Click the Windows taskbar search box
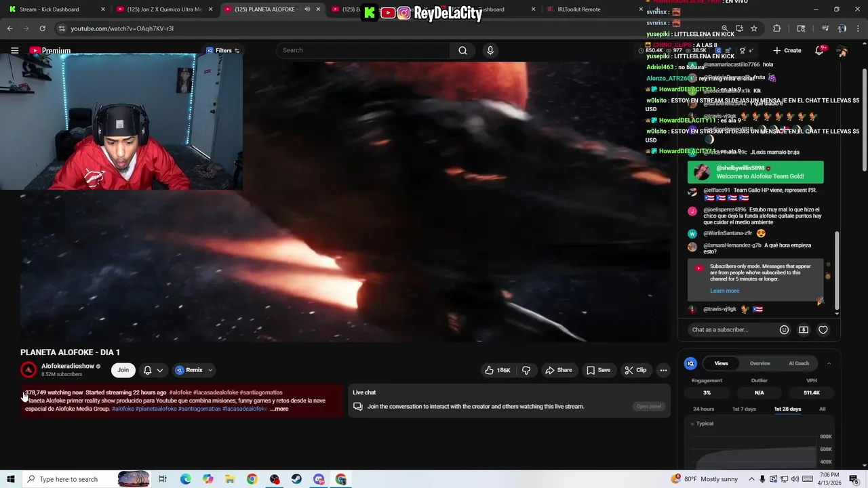The image size is (868, 488). pos(87,479)
